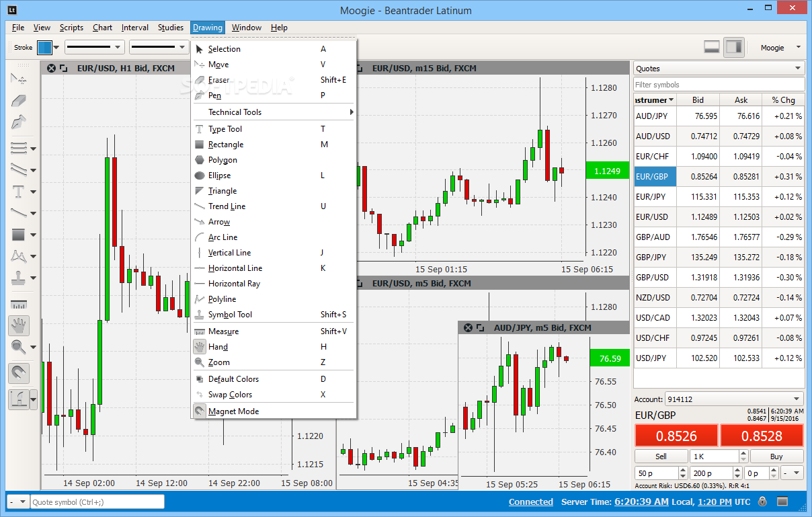Click the 0.8528 buy price button
The width and height of the screenshot is (812, 517).
click(x=762, y=436)
